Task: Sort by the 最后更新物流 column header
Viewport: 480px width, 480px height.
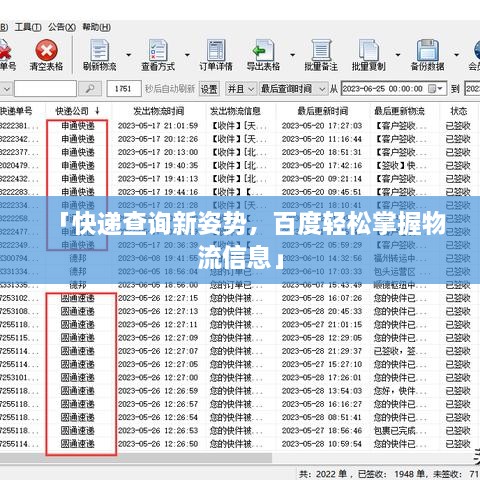Action: (399, 111)
